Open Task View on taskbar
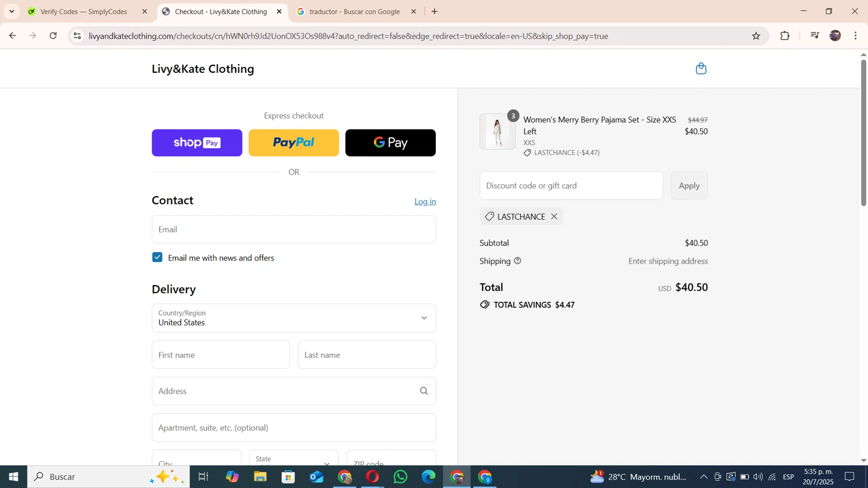Viewport: 868px width, 488px height. point(203,477)
